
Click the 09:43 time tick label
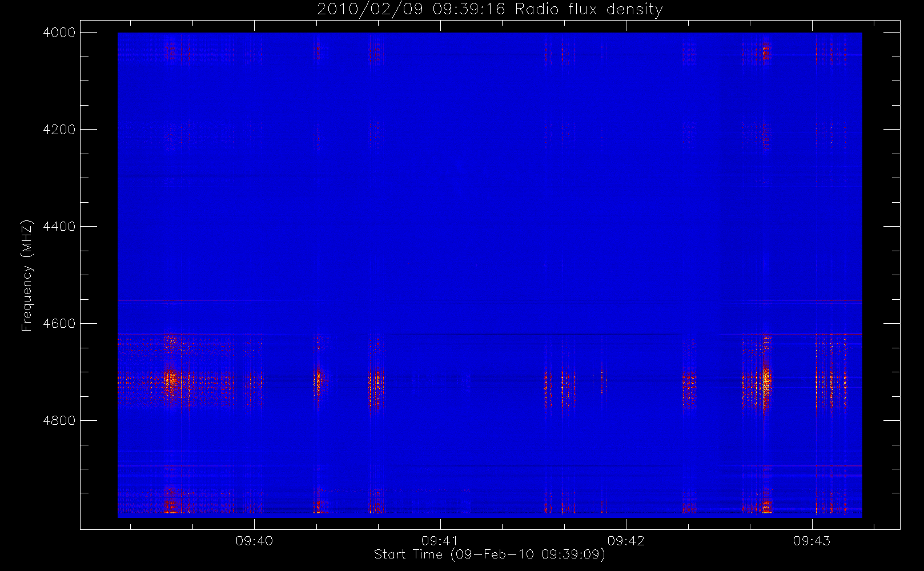[x=812, y=541]
